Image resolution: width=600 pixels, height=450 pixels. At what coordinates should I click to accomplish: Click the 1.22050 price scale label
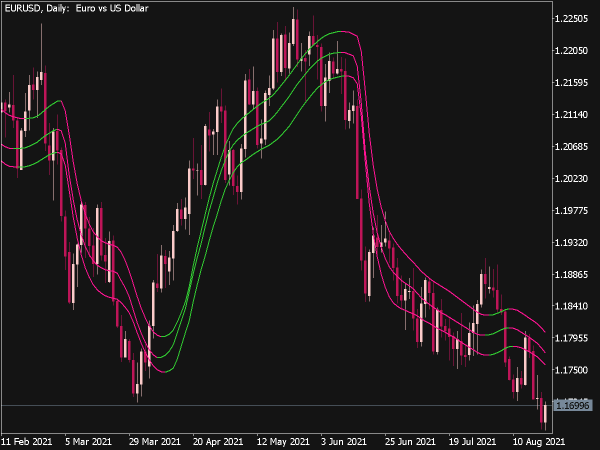pyautogui.click(x=571, y=51)
